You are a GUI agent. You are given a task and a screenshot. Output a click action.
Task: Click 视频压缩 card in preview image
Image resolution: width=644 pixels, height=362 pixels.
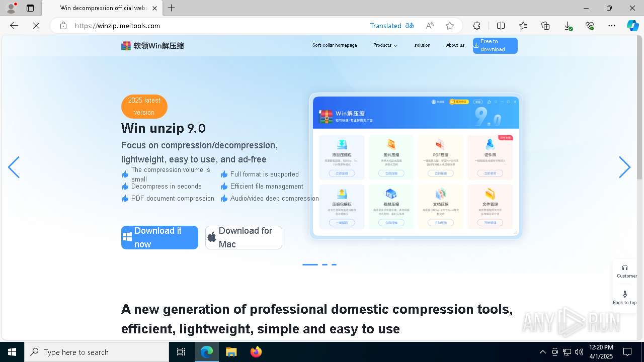click(x=391, y=207)
